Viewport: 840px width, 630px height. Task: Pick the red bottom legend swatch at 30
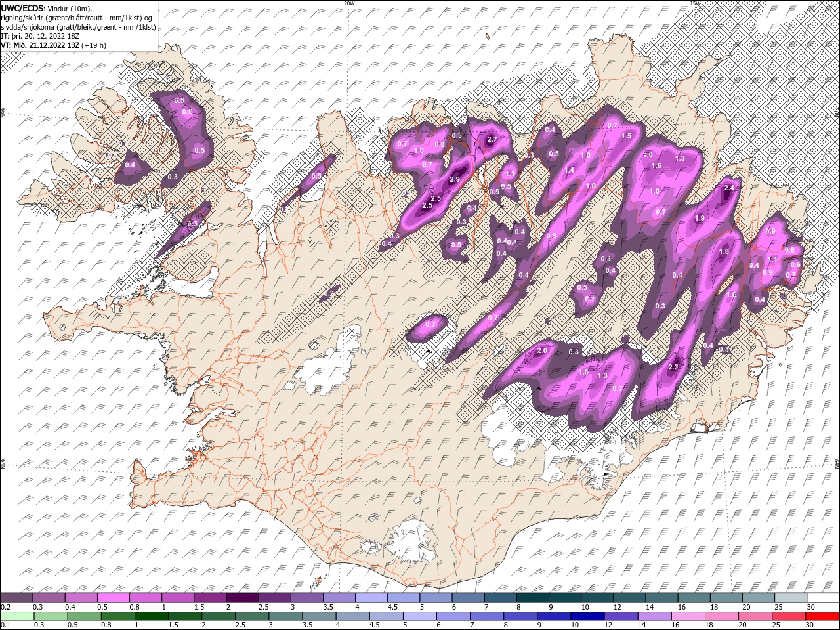(822, 616)
